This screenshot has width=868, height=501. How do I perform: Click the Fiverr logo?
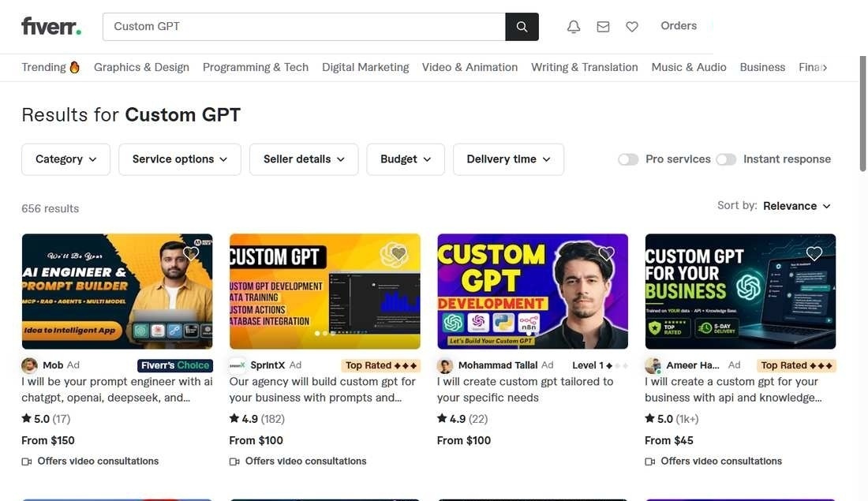51,26
